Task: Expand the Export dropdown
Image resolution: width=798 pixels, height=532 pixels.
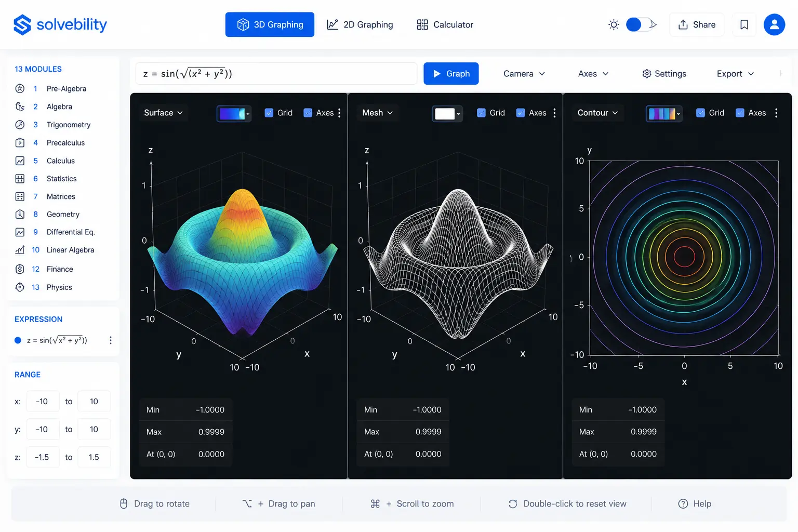Action: coord(735,74)
